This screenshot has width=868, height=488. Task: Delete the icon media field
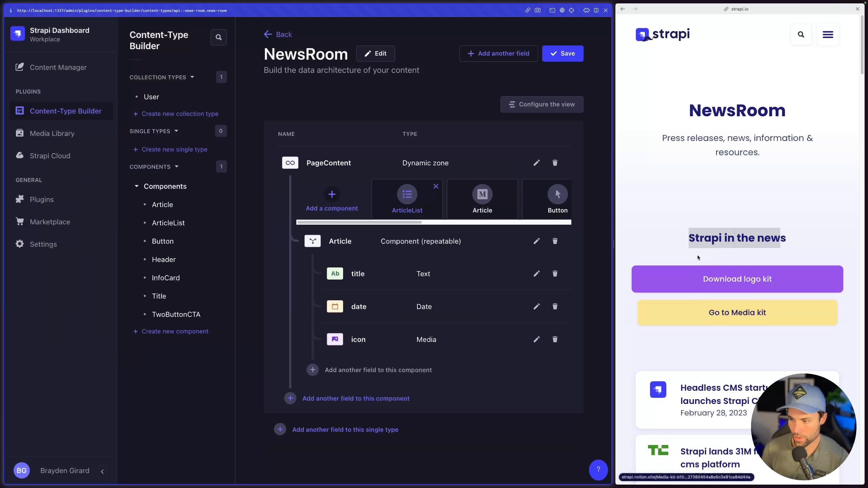[555, 340]
